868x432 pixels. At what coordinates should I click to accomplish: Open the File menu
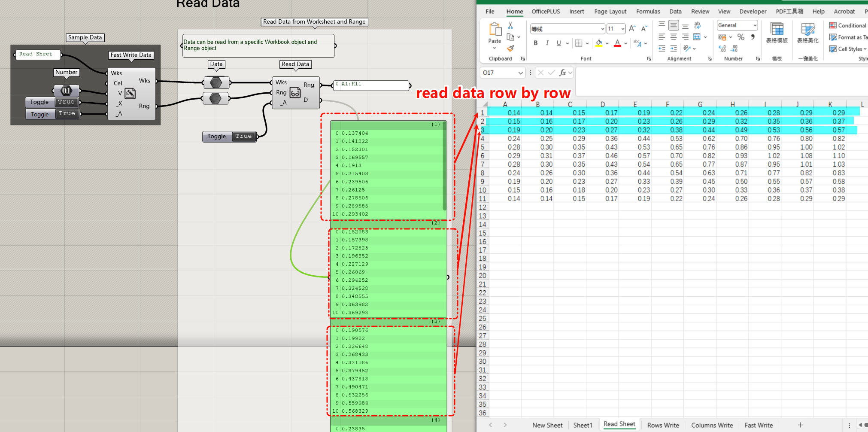pos(490,12)
